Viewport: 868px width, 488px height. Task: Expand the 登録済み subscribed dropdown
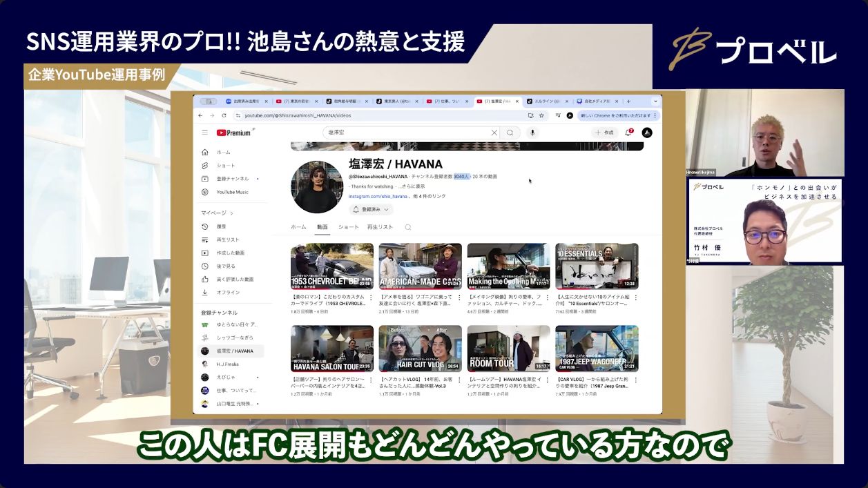tap(371, 209)
